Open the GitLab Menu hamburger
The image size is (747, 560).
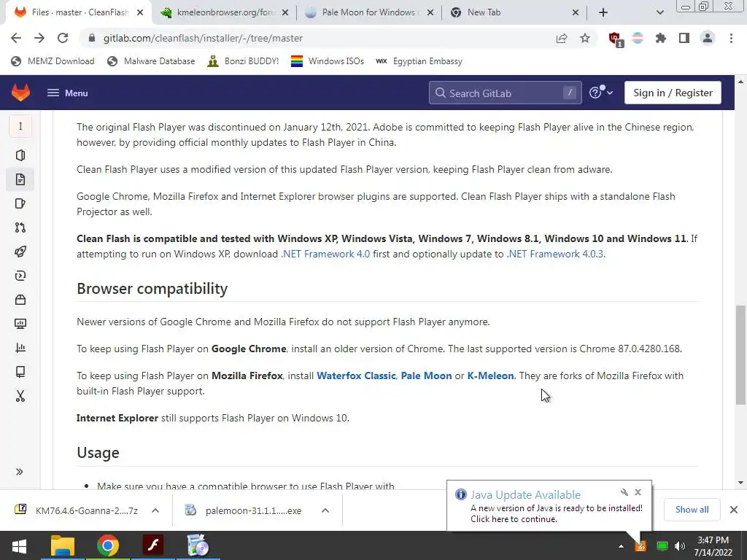coord(67,93)
